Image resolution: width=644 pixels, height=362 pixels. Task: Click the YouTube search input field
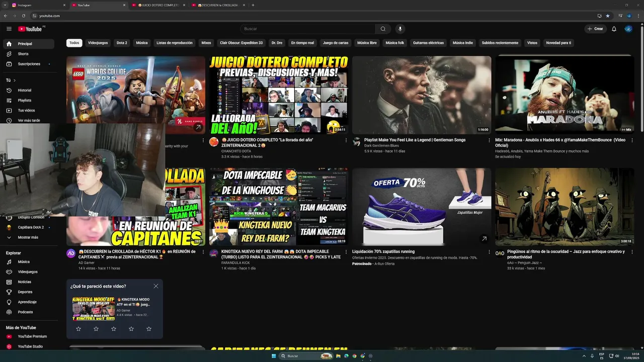click(307, 29)
